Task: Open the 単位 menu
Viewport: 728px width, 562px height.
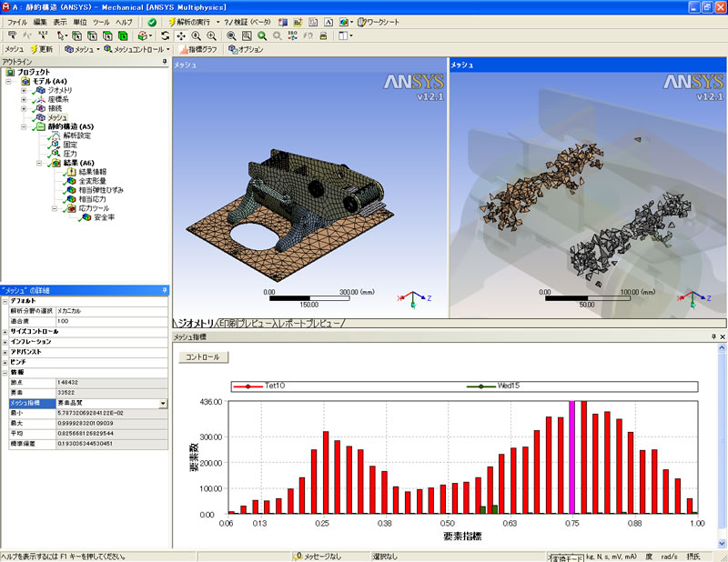Action: click(x=80, y=22)
